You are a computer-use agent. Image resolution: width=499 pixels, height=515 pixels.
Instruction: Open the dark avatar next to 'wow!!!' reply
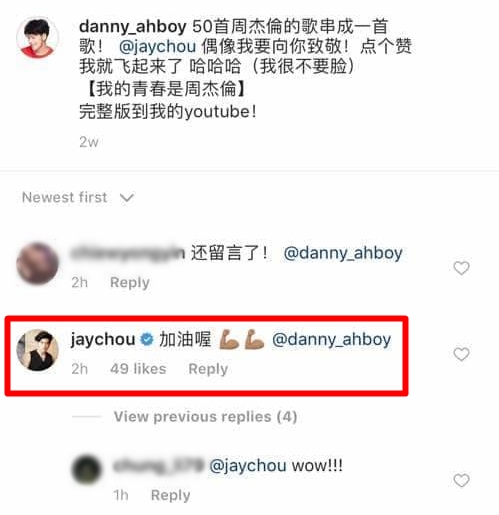tap(87, 470)
